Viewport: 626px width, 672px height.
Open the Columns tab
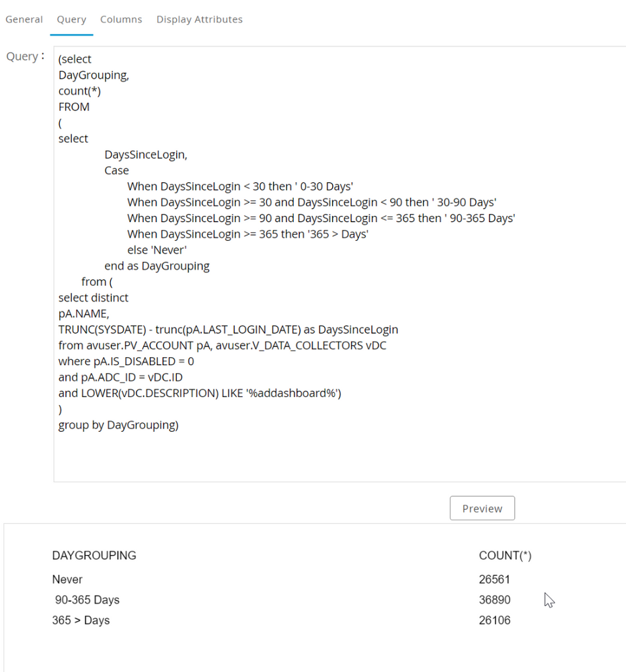tap(121, 20)
